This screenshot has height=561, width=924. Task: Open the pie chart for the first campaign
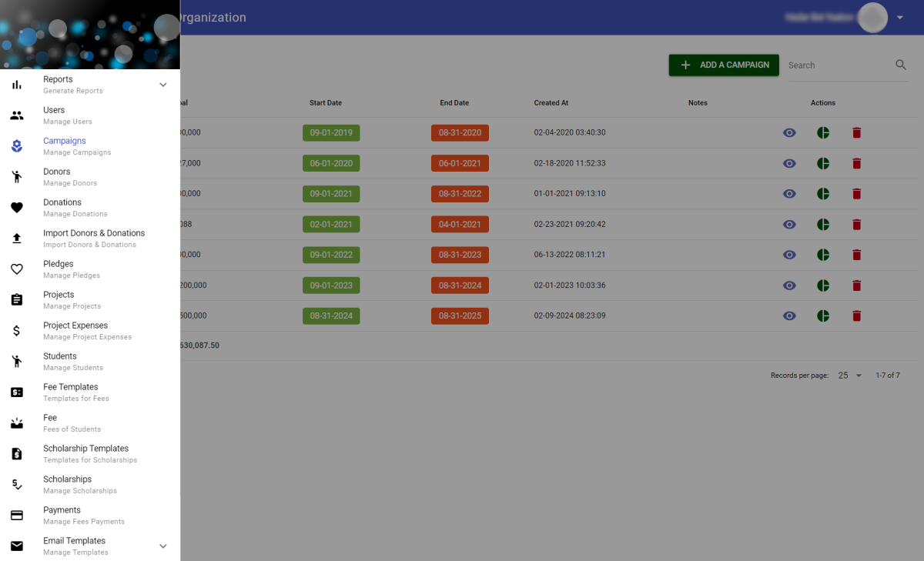point(823,132)
